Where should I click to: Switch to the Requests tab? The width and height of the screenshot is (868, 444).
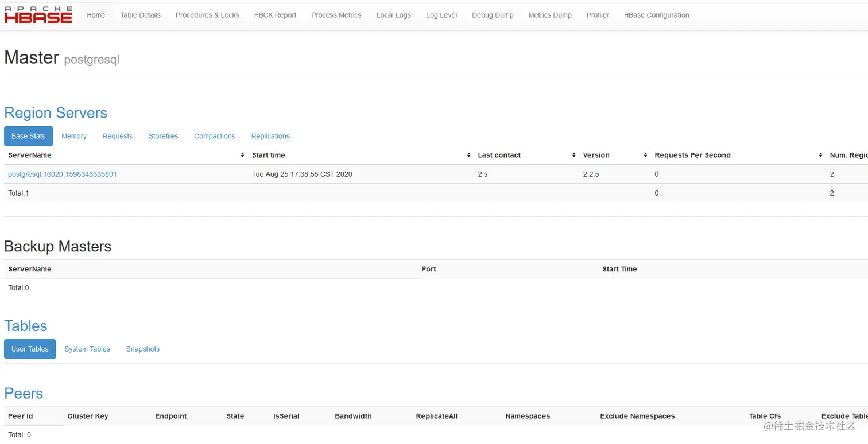click(118, 136)
